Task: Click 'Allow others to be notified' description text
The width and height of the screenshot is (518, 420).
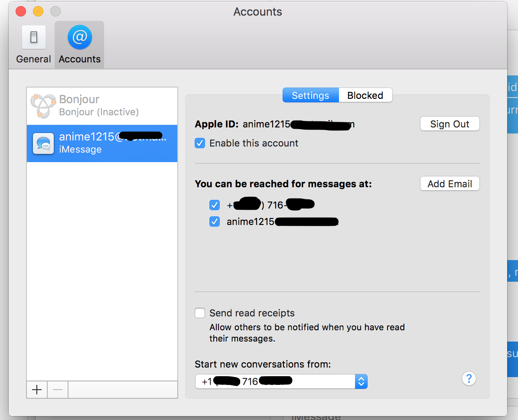Action: click(x=307, y=333)
